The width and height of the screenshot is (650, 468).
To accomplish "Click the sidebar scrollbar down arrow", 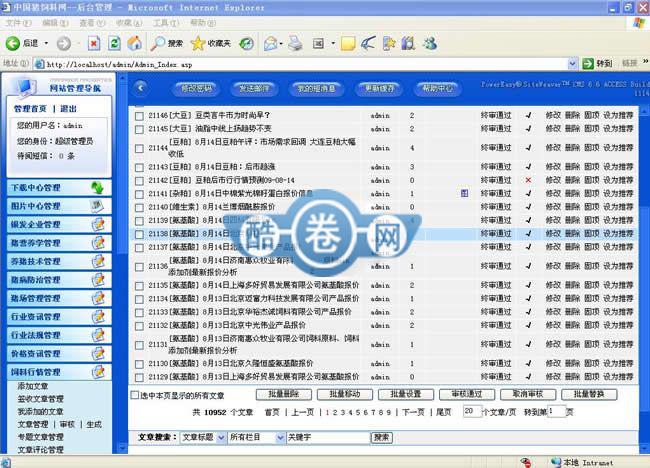I will [122, 448].
